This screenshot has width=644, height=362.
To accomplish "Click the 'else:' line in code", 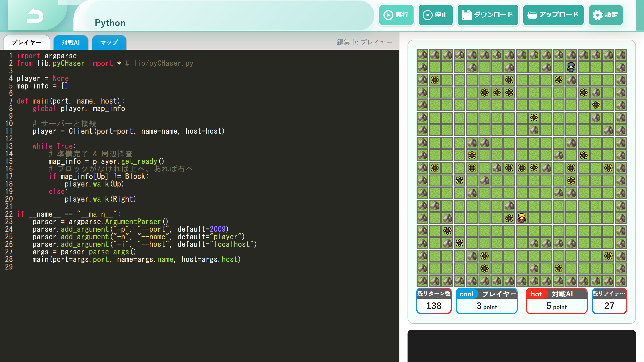I will click(58, 191).
